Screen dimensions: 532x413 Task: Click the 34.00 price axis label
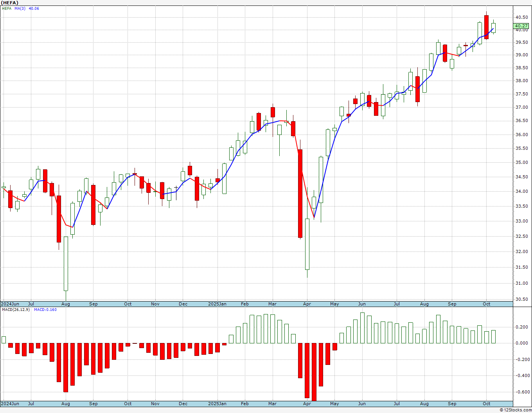pos(521,191)
